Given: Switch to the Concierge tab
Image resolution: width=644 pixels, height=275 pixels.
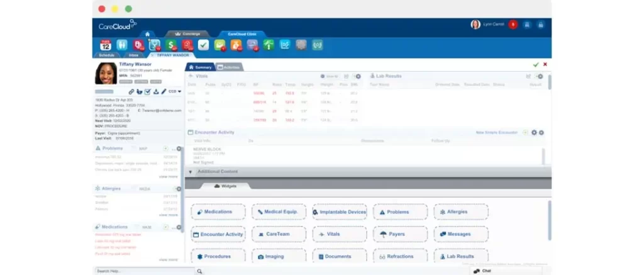Looking at the screenshot, I should 187,34.
